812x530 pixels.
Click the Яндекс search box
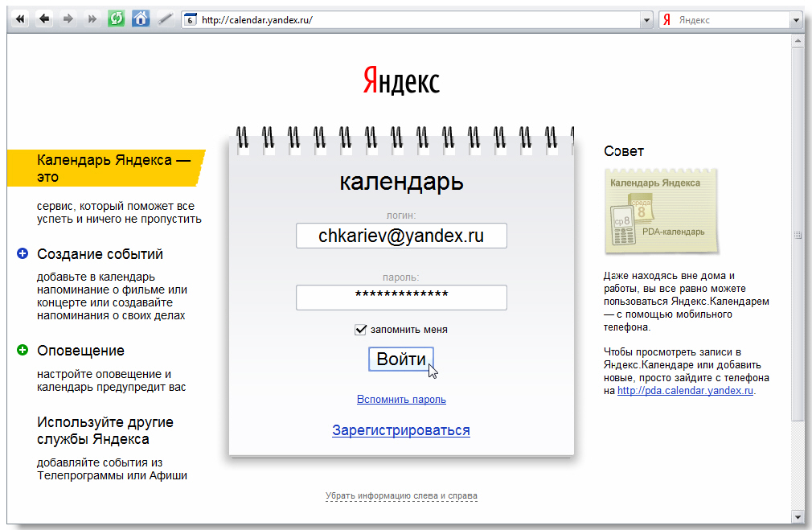[x=731, y=20]
